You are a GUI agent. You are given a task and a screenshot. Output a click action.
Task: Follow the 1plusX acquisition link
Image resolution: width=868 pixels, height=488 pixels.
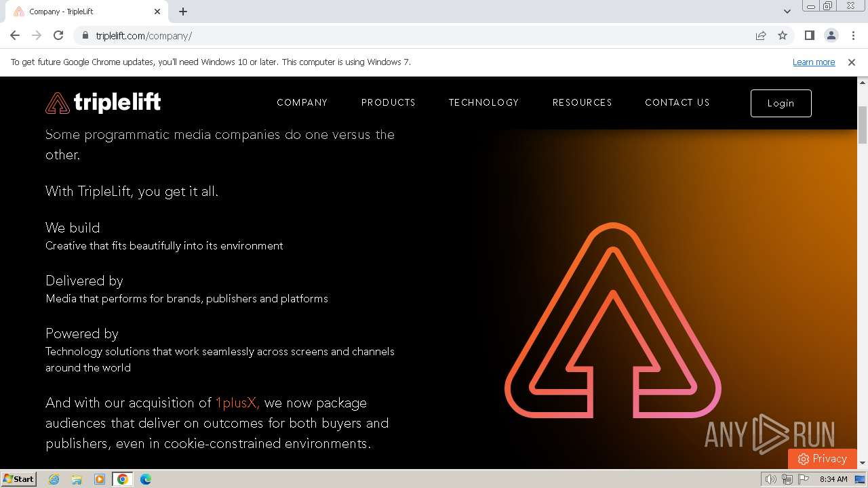[237, 403]
